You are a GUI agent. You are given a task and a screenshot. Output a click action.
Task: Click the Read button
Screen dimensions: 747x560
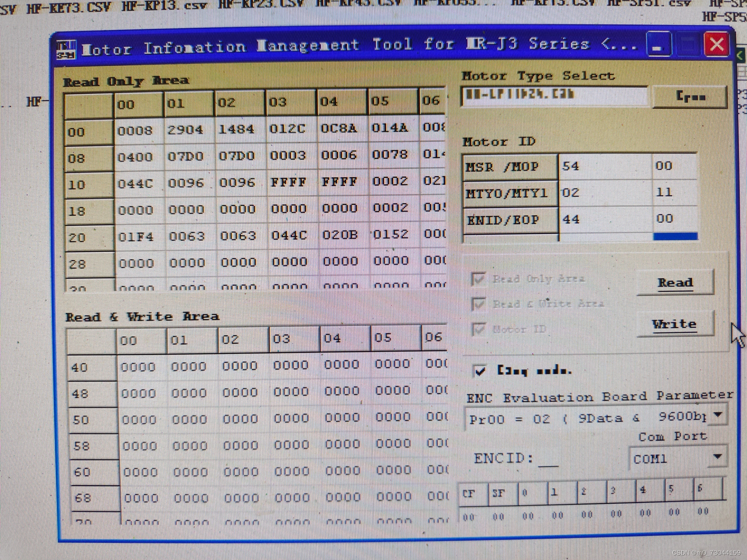coord(675,283)
